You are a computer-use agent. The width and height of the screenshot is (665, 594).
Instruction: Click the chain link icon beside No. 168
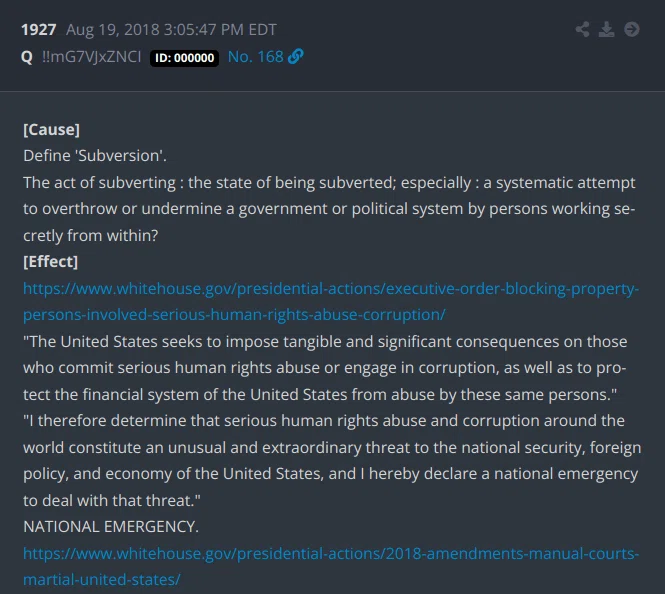[296, 57]
